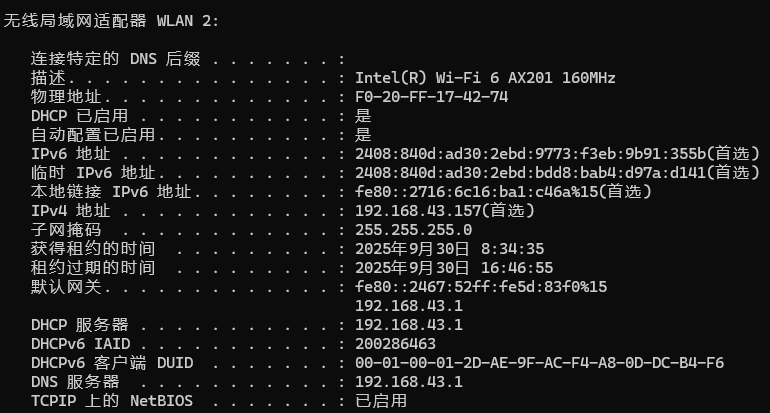The width and height of the screenshot is (770, 413).
Task: Click the DHCPv6 IAID value 200286463
Action: 394,344
